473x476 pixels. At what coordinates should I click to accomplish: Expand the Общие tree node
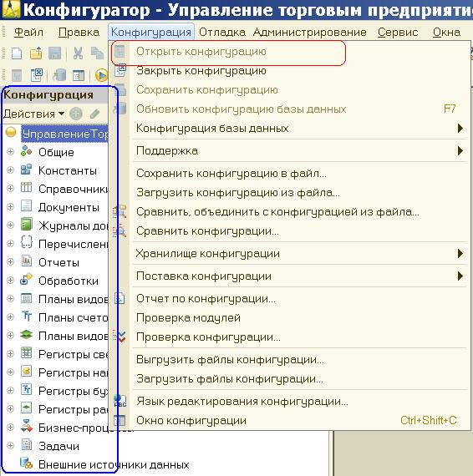coord(10,151)
